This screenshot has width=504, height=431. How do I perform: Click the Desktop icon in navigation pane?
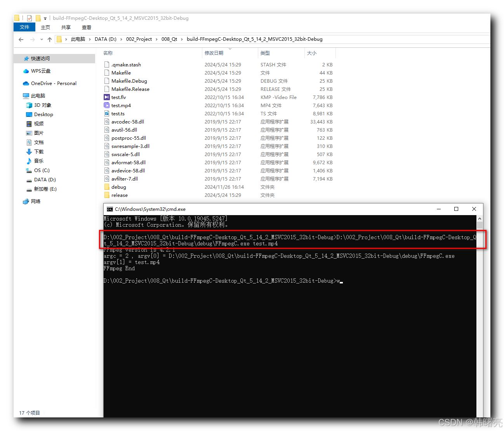29,115
